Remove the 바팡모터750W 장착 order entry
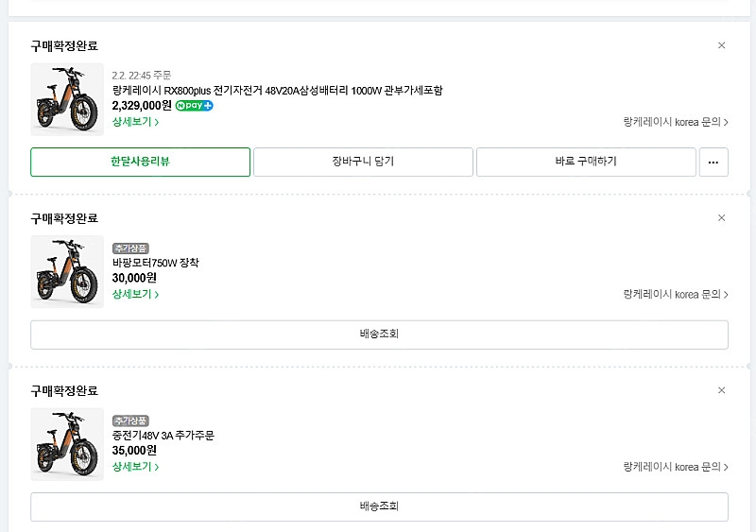 (x=722, y=217)
